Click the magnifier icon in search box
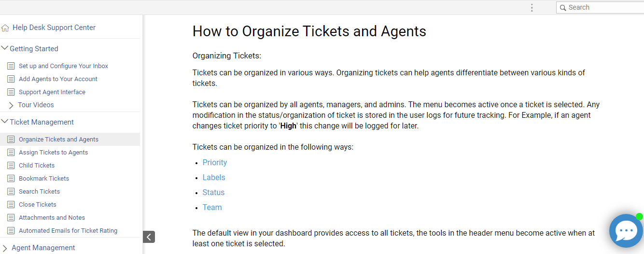644x254 pixels. click(x=563, y=8)
